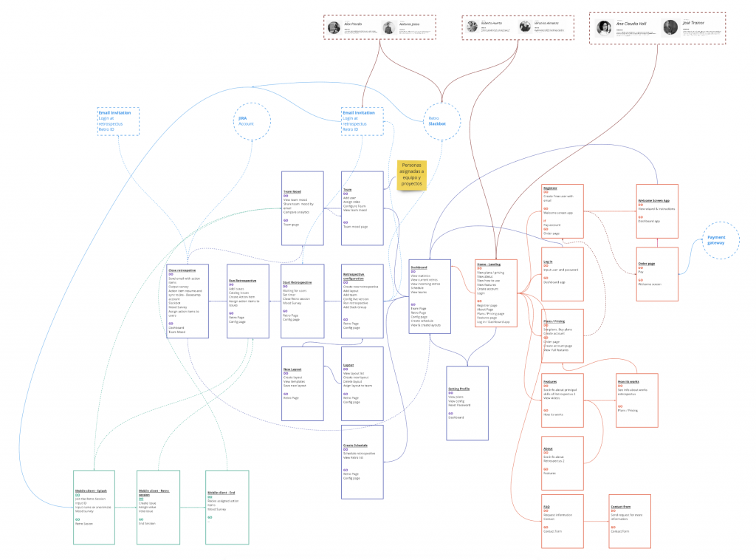Open the Log in flow card

point(562,275)
